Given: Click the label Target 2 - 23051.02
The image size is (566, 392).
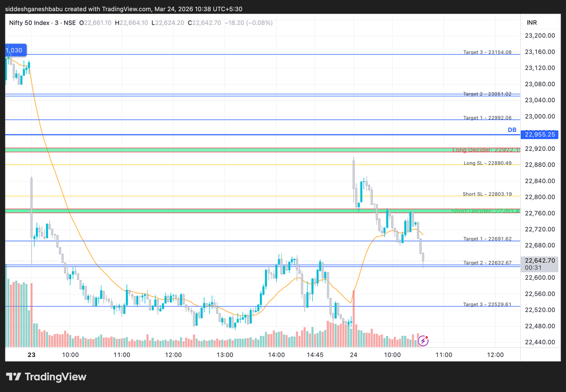Looking at the screenshot, I should coord(487,94).
